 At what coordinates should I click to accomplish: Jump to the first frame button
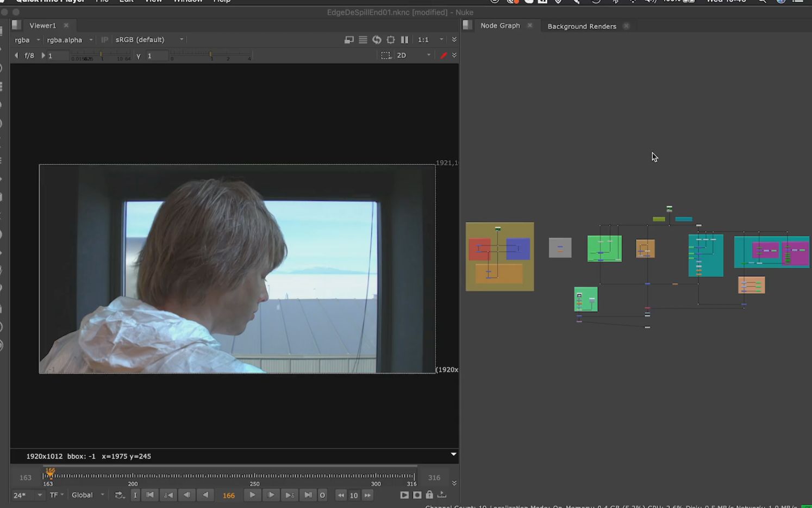click(x=150, y=495)
